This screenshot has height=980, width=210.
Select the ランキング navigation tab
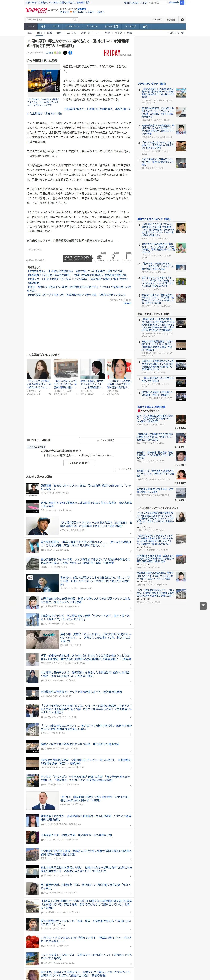(130, 27)
